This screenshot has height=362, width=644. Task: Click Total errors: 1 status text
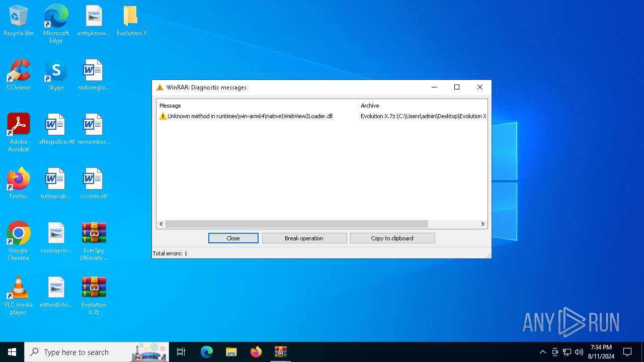(x=170, y=253)
